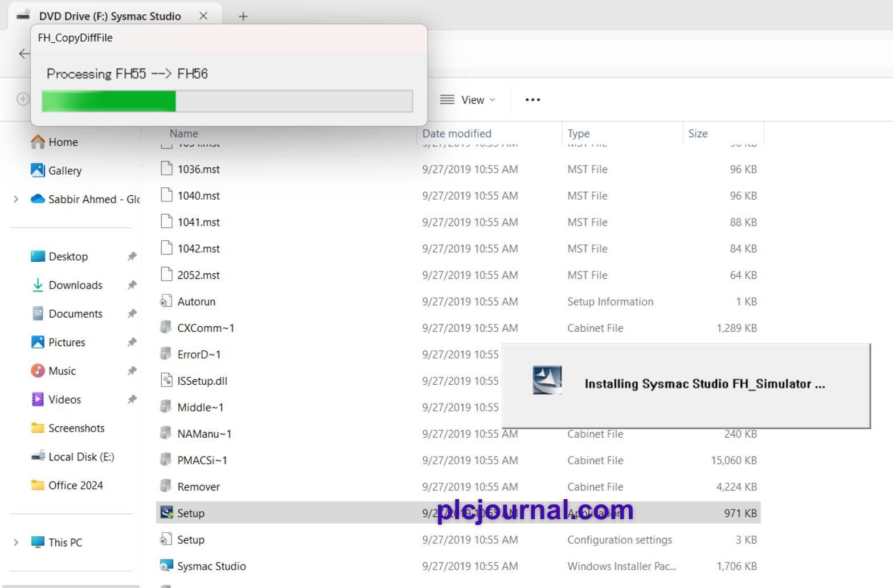Click the Home icon in sidebar
The image size is (893, 588).
(38, 142)
